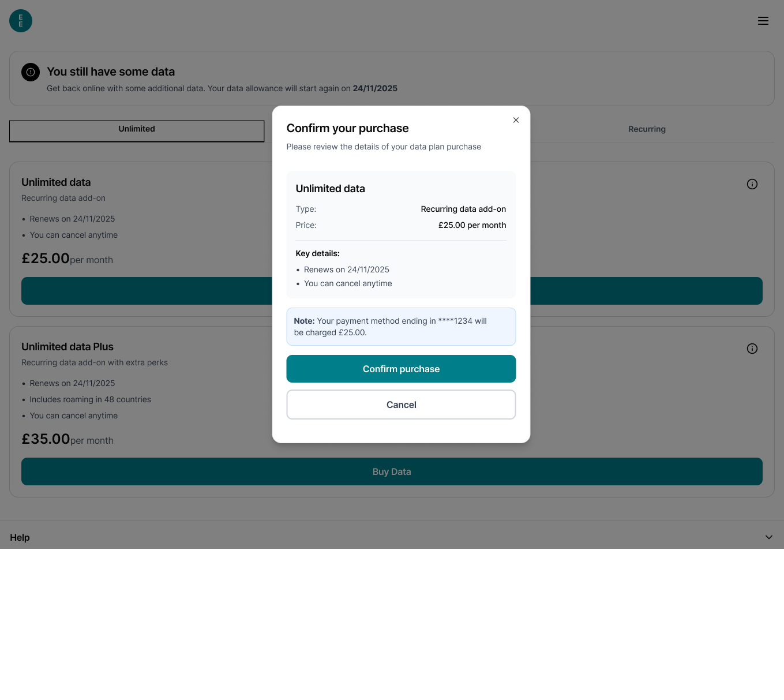
Task: Buy Data for Unlimited data Plus
Action: point(392,471)
